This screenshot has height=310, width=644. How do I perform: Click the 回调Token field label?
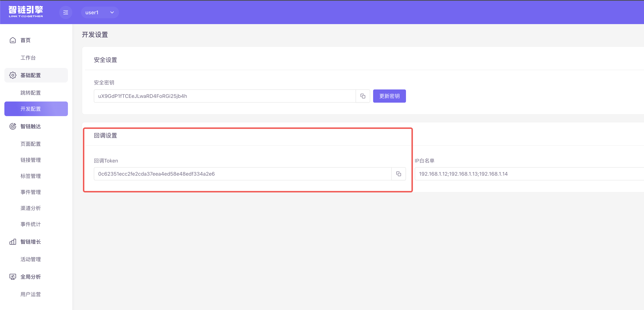[106, 161]
